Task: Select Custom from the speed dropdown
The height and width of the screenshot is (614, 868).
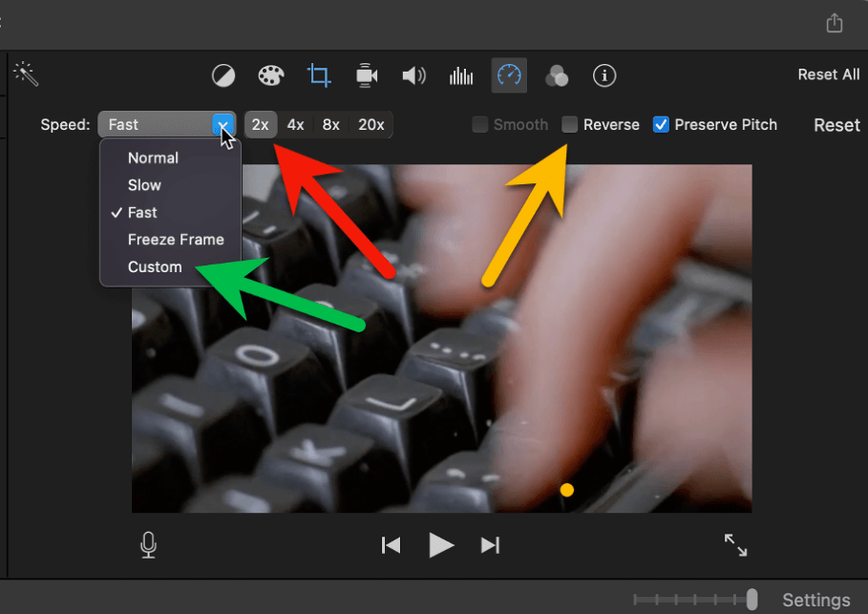Action: click(154, 267)
